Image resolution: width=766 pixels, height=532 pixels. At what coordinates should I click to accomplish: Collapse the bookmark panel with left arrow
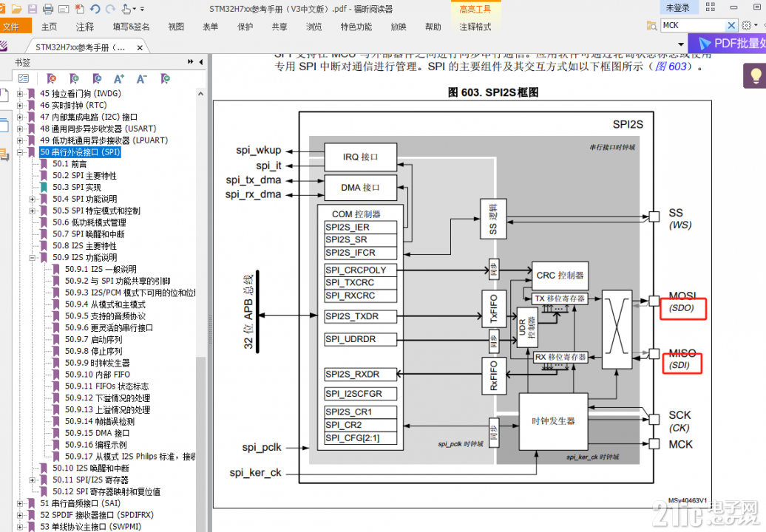(201, 62)
